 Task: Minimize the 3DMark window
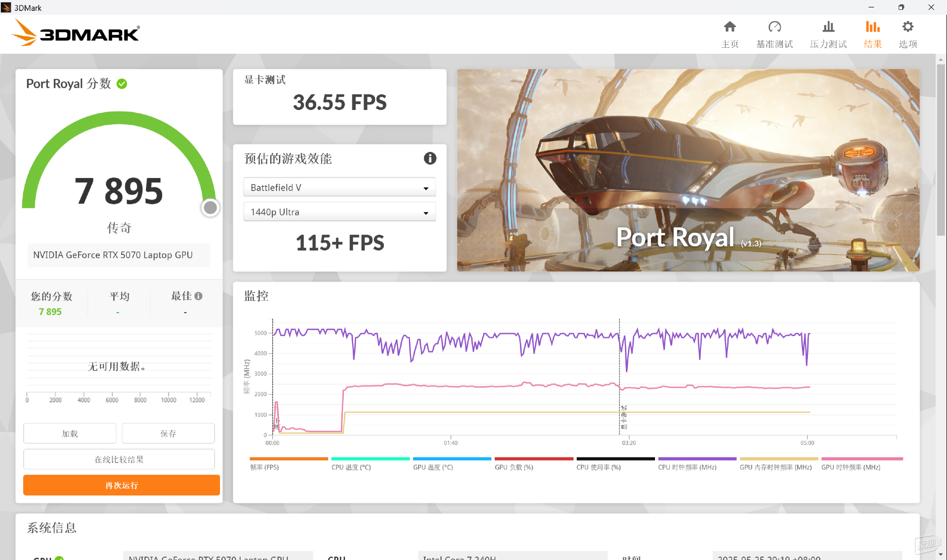[x=871, y=7]
